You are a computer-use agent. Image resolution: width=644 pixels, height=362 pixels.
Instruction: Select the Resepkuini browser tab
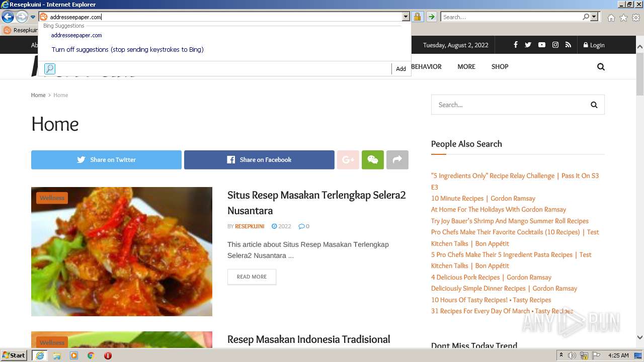tap(20, 30)
